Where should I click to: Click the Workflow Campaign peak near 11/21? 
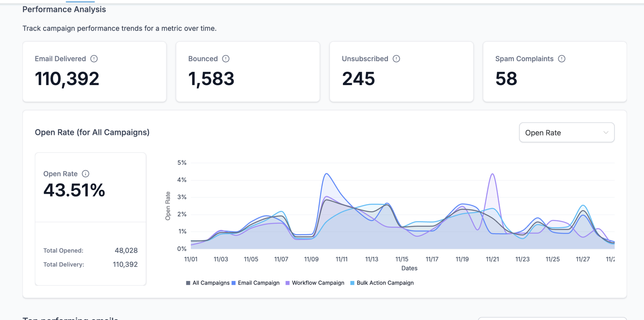[x=493, y=174]
